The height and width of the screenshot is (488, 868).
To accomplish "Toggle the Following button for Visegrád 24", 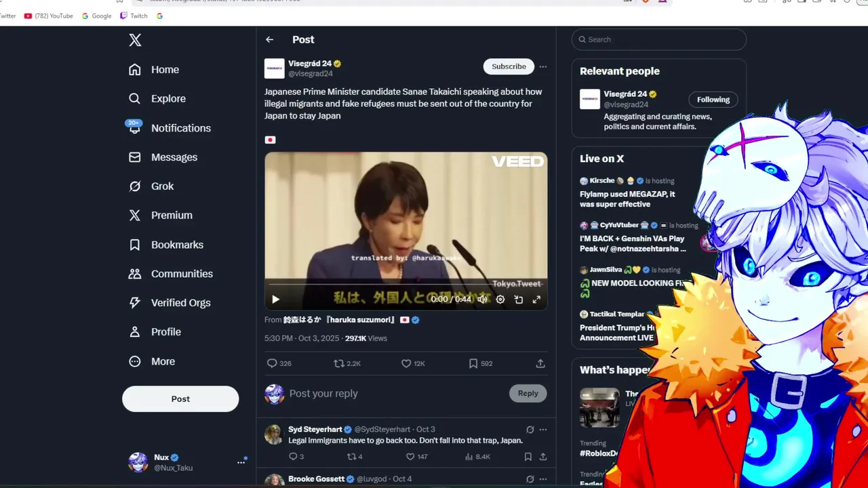I will click(713, 100).
